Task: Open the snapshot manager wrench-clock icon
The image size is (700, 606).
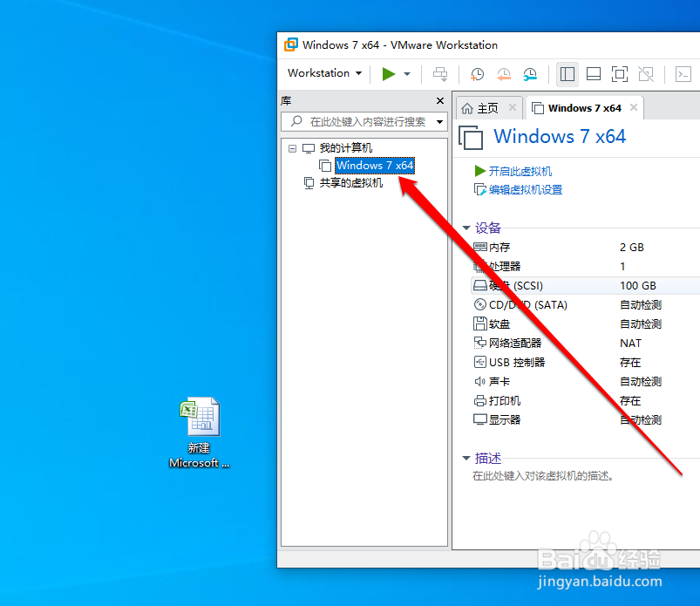Action: (530, 74)
